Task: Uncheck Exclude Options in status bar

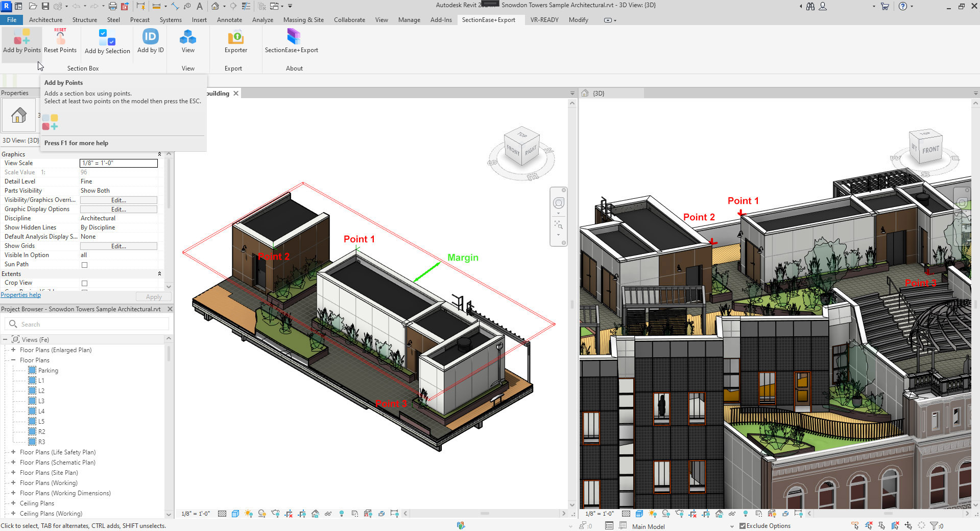Action: [x=742, y=526]
